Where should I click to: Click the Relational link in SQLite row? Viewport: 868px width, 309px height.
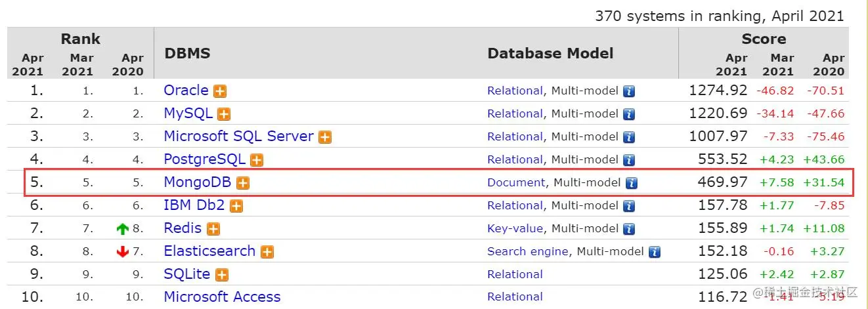click(x=515, y=275)
